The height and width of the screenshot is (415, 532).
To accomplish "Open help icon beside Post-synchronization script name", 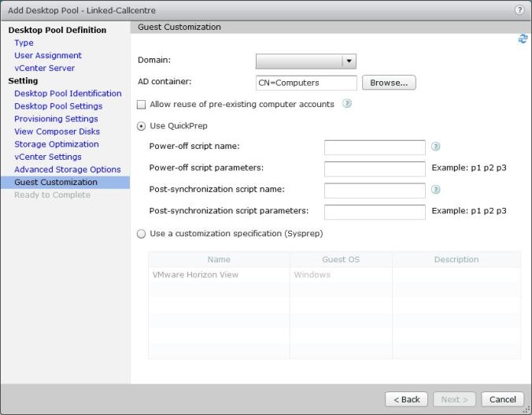I will click(435, 190).
